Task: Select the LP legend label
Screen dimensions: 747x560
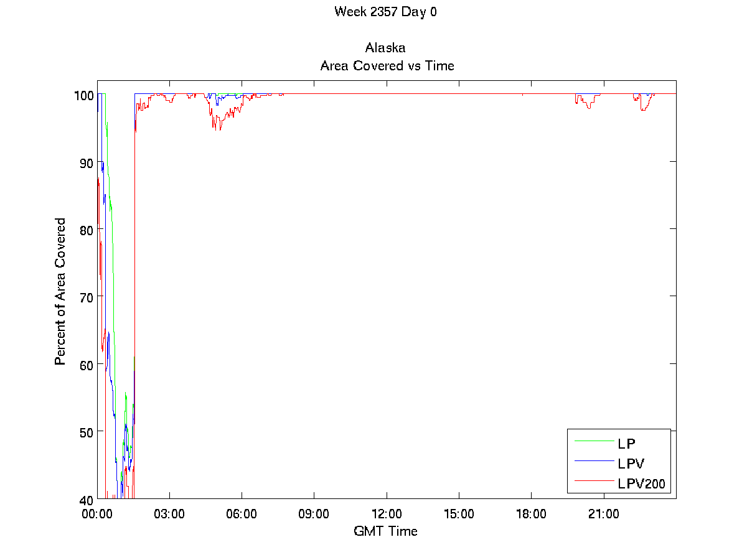Action: click(x=626, y=444)
